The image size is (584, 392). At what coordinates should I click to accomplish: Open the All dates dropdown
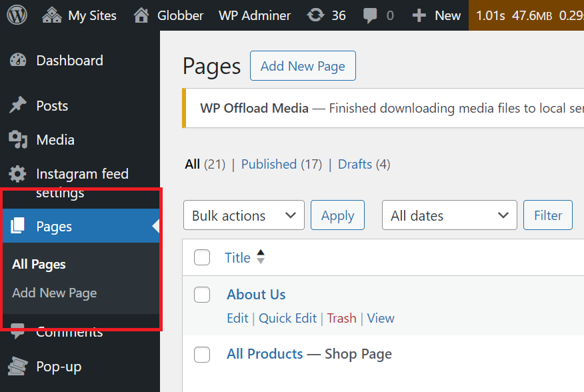pyautogui.click(x=449, y=215)
